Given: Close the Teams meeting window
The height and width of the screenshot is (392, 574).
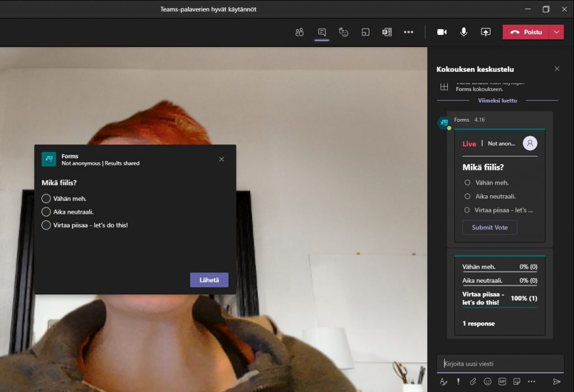Looking at the screenshot, I should click(564, 9).
